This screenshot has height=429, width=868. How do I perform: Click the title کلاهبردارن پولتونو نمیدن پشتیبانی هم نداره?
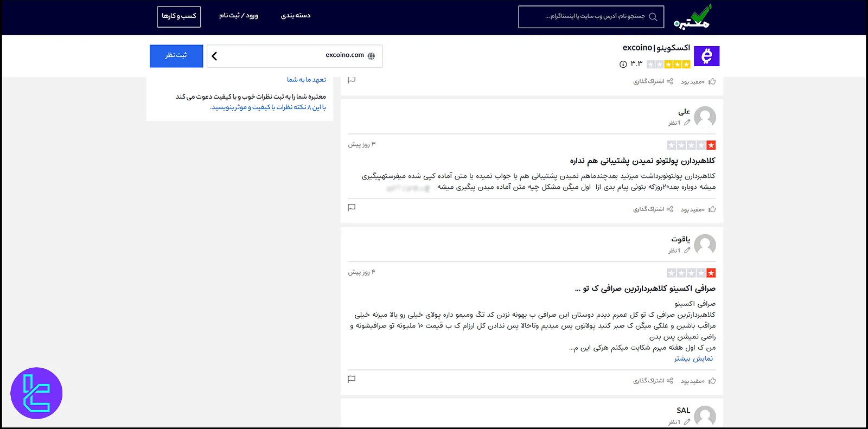pyautogui.click(x=642, y=161)
